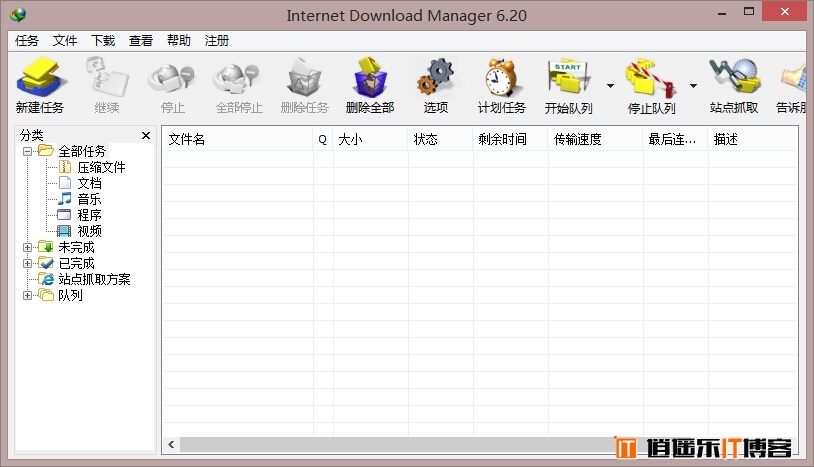Open dropdown arrow next to 停止队列
Image resolution: width=814 pixels, height=467 pixels.
[x=693, y=86]
